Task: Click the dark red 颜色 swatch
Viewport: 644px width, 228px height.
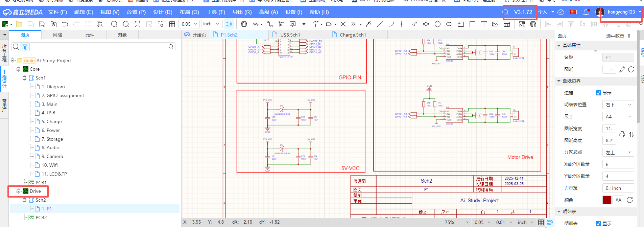Action: click(x=607, y=200)
